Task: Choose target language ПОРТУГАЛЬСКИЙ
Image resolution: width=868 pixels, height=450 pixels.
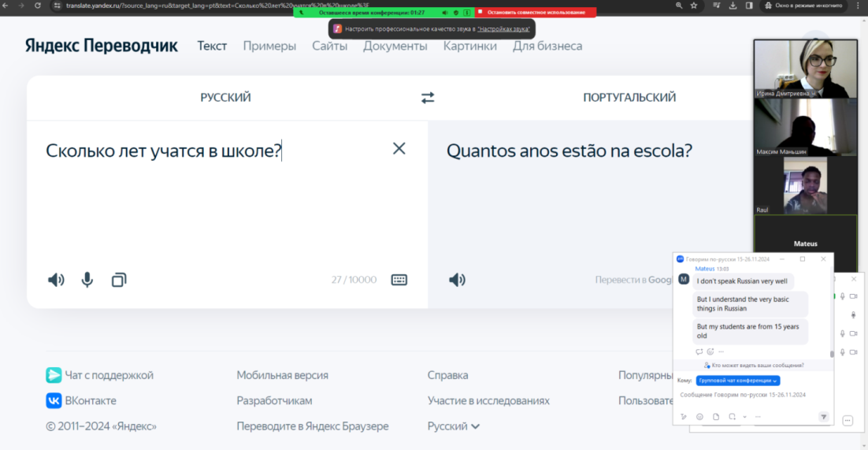Action: point(629,98)
